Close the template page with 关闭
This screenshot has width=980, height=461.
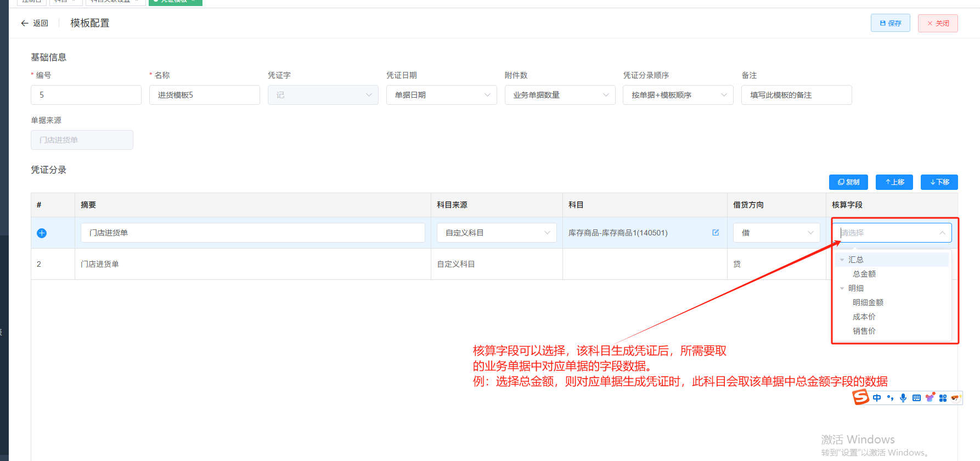[x=938, y=23]
